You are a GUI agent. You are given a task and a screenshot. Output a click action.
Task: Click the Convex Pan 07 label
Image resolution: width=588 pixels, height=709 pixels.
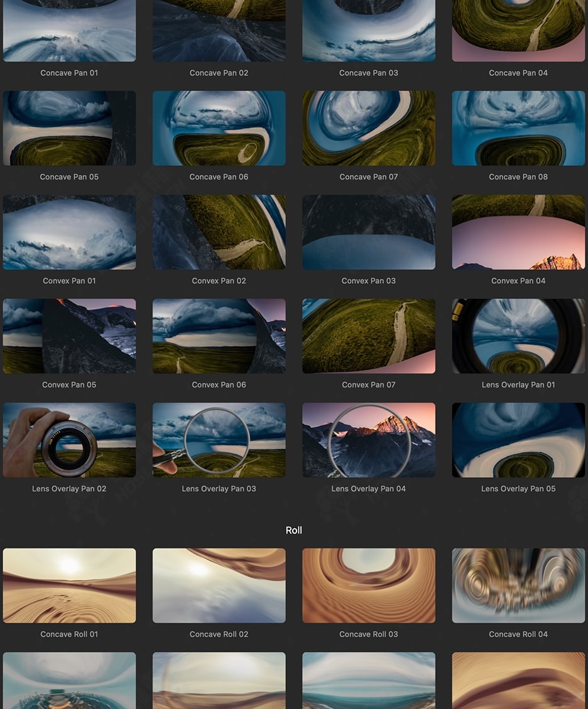tap(369, 385)
